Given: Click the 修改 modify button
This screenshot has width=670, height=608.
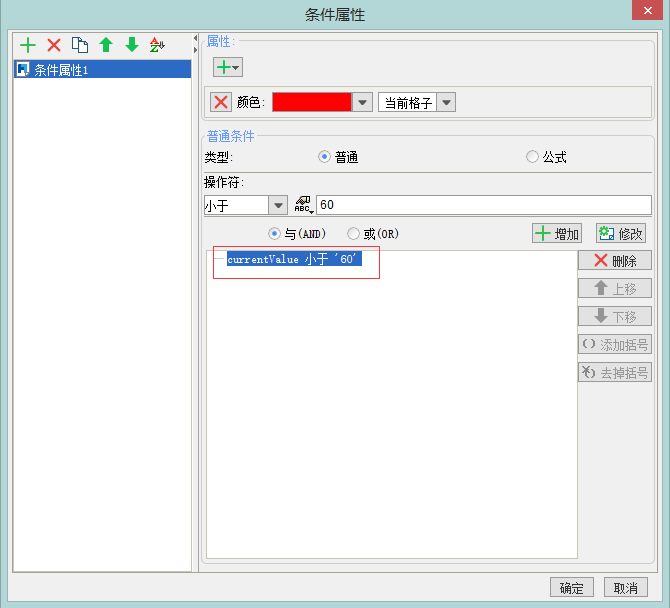Looking at the screenshot, I should click(621, 233).
